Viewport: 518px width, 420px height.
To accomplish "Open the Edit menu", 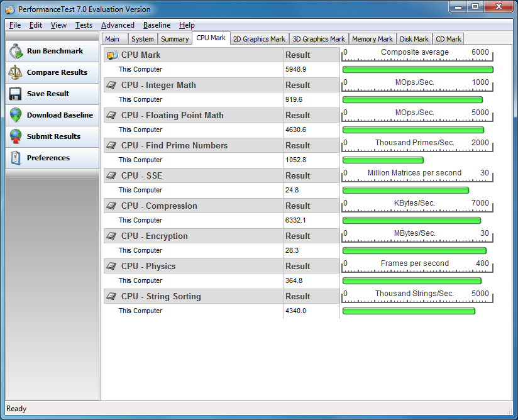I will point(36,25).
